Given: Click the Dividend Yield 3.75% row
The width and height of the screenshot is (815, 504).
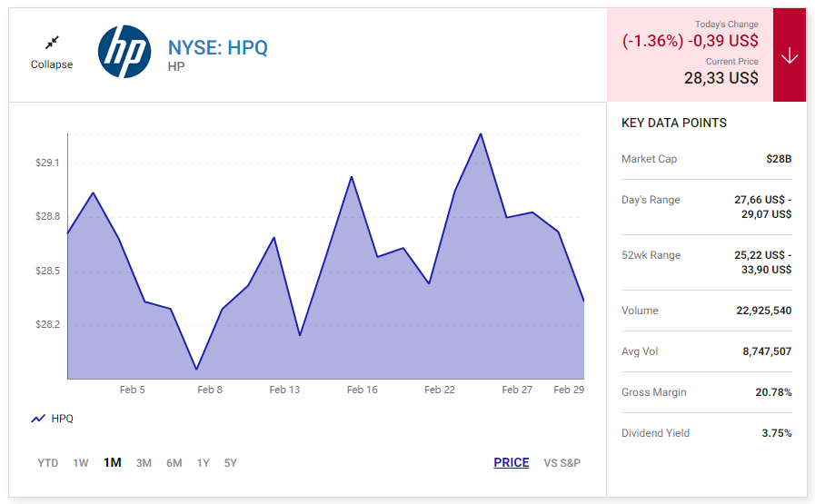Looking at the screenshot, I should point(706,433).
